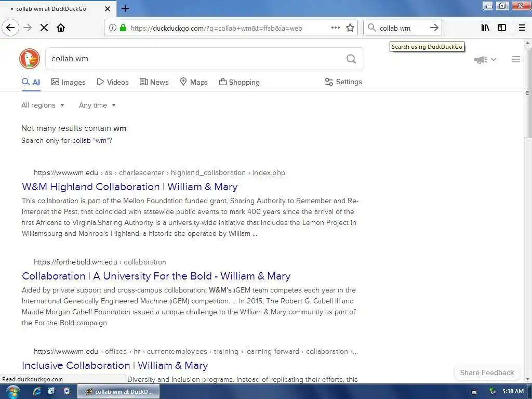
Task: Click network status icon in system tray
Action: click(x=493, y=392)
